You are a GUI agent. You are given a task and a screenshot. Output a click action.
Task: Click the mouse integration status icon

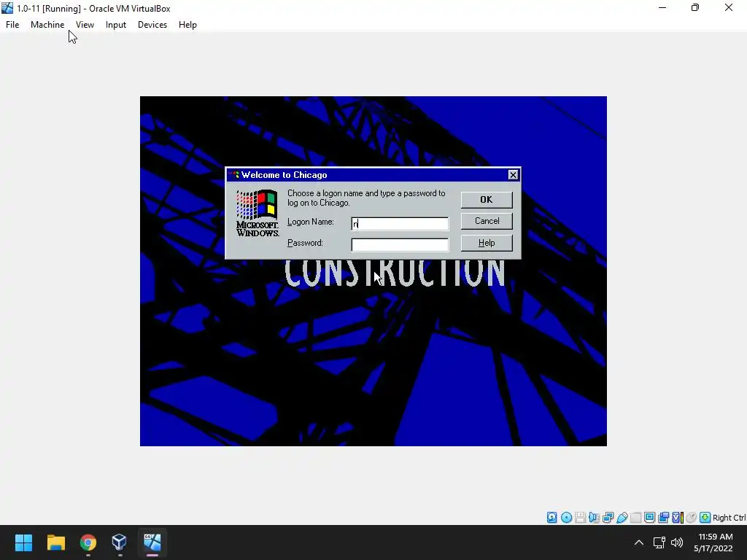coord(692,518)
